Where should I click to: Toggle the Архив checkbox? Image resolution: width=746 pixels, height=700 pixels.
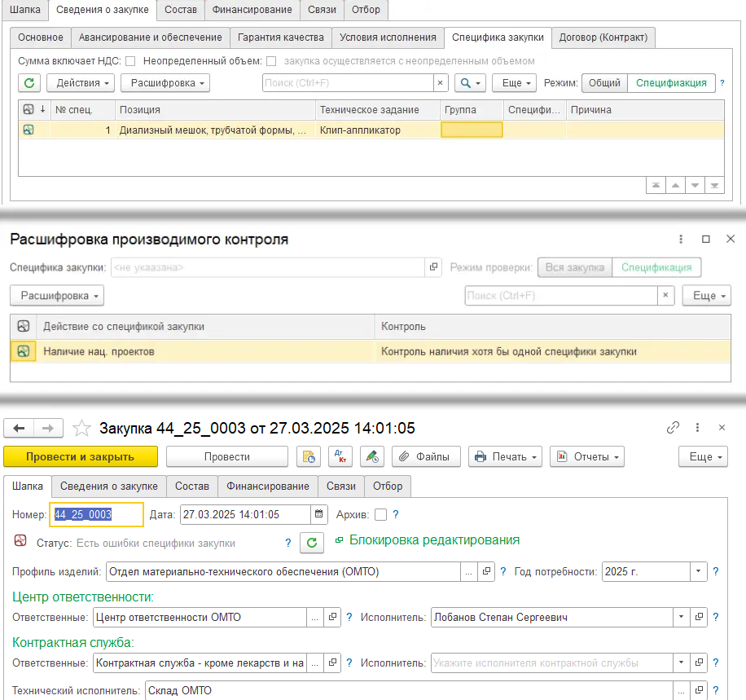click(380, 515)
